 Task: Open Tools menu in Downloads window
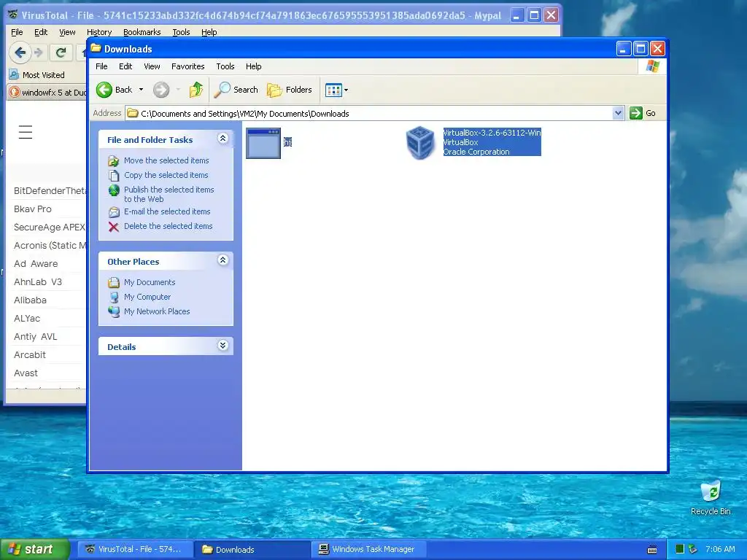[x=225, y=66]
